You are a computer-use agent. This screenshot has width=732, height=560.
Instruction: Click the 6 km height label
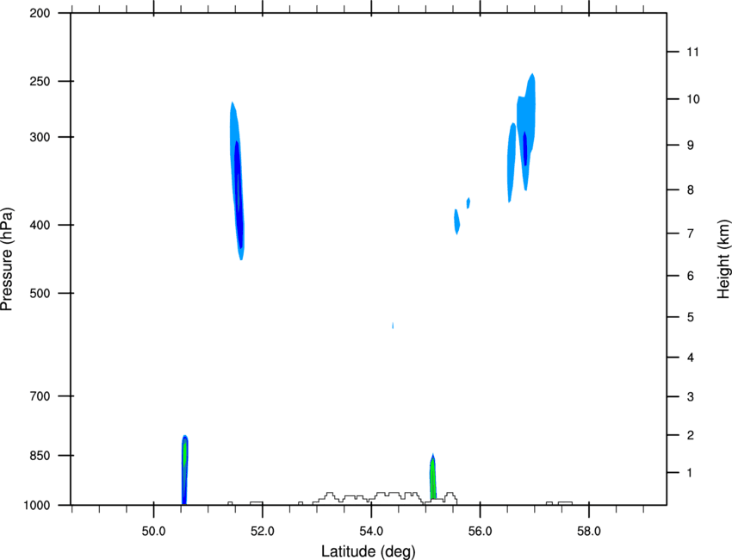coord(690,276)
